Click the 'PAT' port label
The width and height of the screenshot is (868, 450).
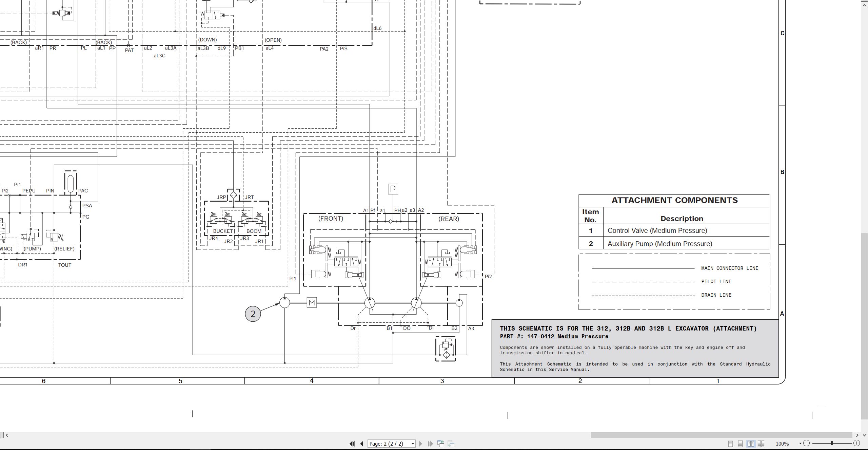click(129, 50)
